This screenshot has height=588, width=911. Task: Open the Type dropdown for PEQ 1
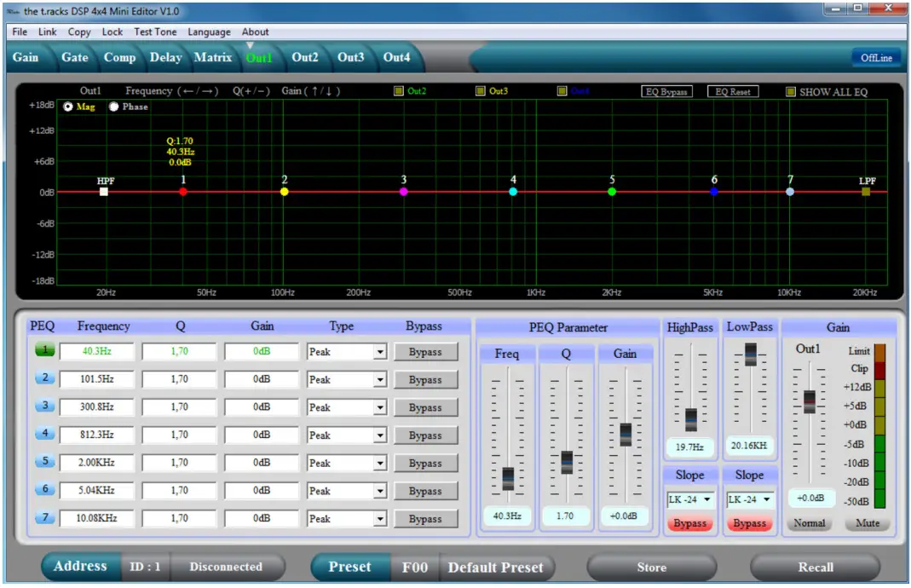coord(379,352)
